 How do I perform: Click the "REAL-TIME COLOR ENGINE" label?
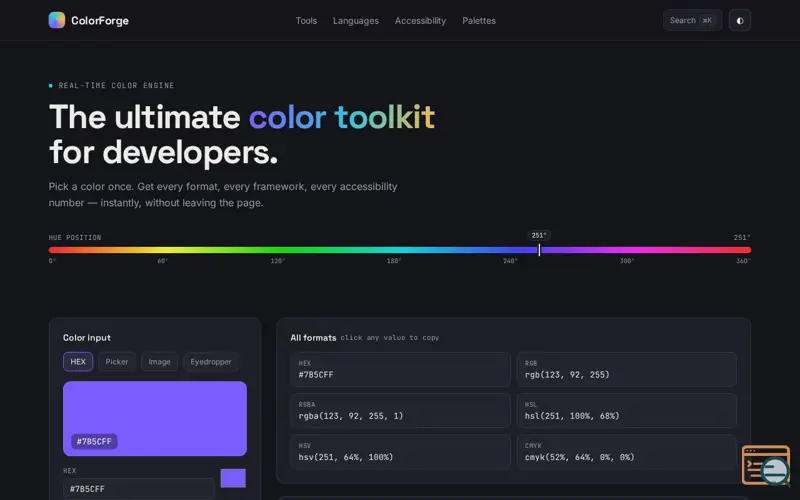tap(116, 85)
